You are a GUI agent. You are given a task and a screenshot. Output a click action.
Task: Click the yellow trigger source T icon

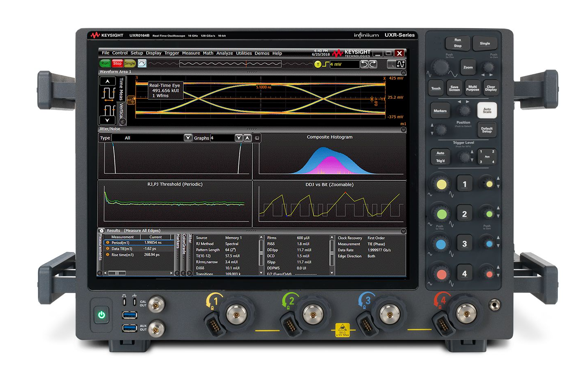coord(318,64)
